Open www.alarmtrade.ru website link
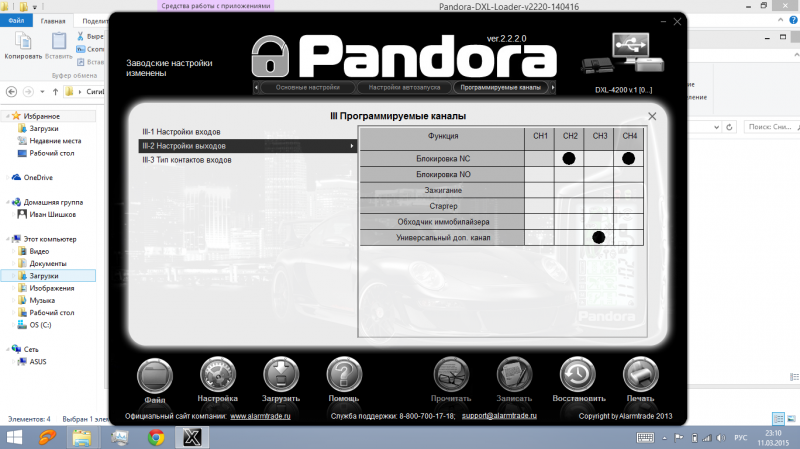Viewport: 800px width, 449px height. (x=266, y=416)
